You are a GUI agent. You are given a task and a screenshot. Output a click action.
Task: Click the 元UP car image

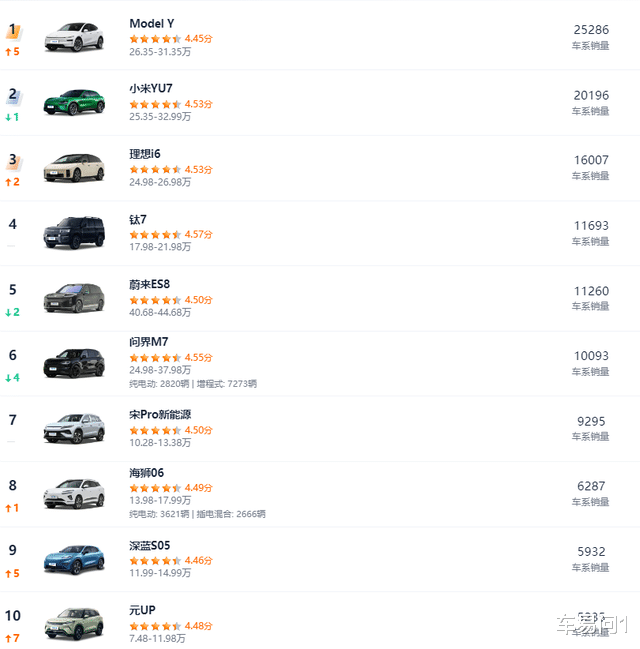(73, 623)
